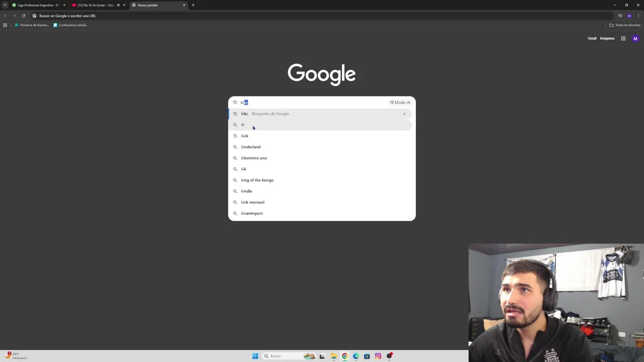Viewport: 644px width, 362px height.
Task: Click the address bar URL field
Action: tap(322, 16)
